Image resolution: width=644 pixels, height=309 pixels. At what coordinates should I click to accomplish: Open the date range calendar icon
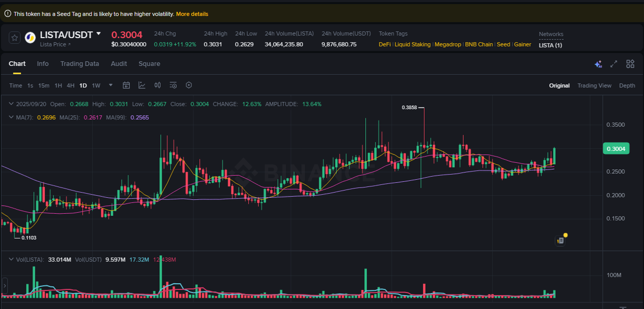point(126,85)
